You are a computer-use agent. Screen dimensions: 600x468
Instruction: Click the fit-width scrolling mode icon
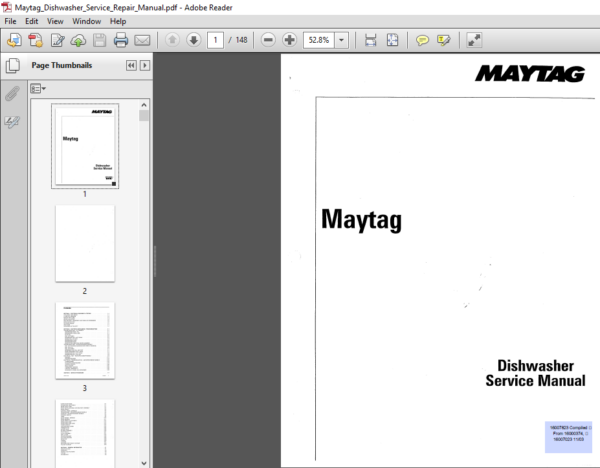pyautogui.click(x=370, y=40)
